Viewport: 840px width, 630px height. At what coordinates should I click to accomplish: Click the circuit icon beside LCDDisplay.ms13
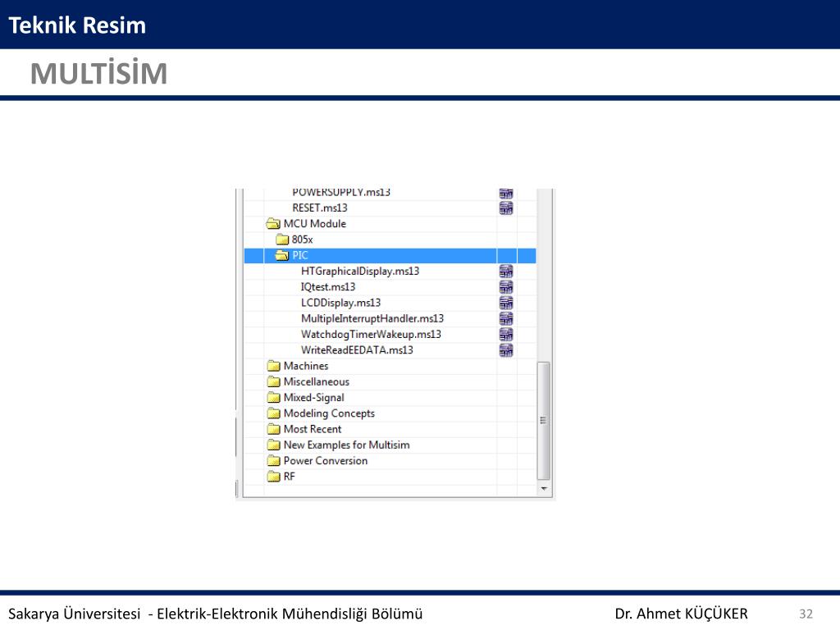click(506, 303)
